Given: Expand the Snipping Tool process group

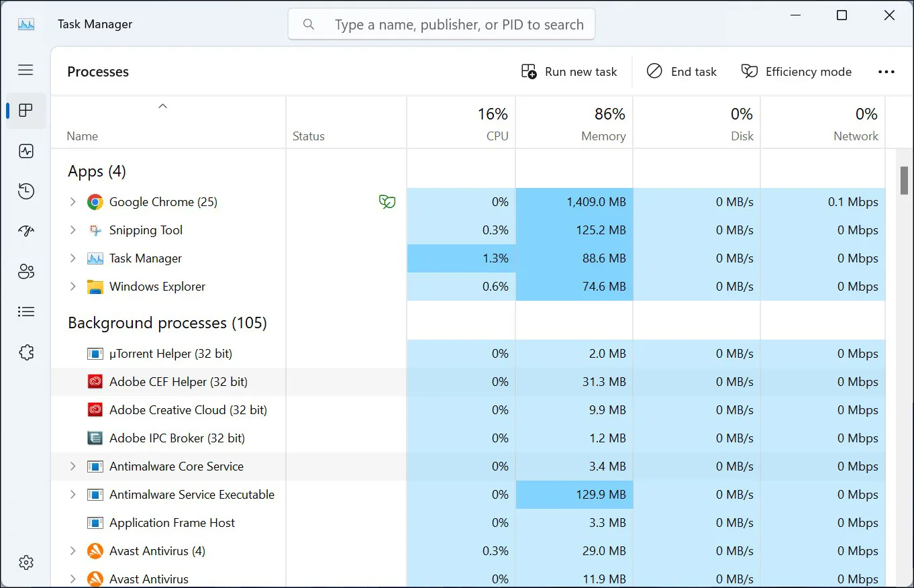Looking at the screenshot, I should [73, 230].
